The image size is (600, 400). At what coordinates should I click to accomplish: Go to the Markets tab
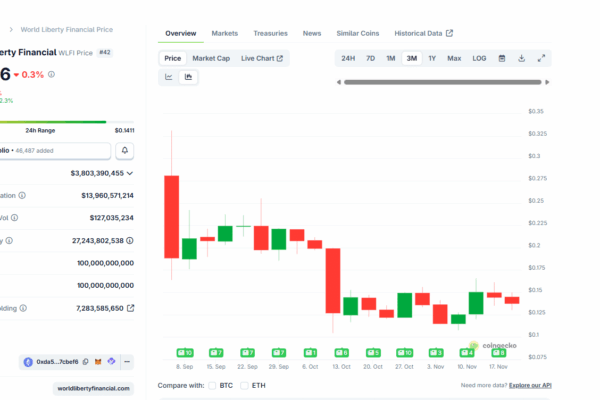(x=225, y=33)
